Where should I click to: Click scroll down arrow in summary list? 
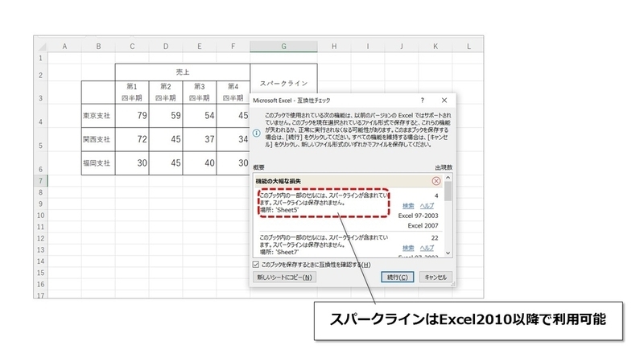click(x=448, y=253)
